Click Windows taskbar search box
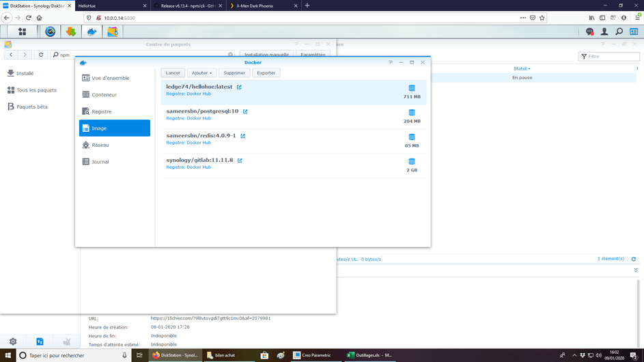644x362 pixels. coord(74,355)
